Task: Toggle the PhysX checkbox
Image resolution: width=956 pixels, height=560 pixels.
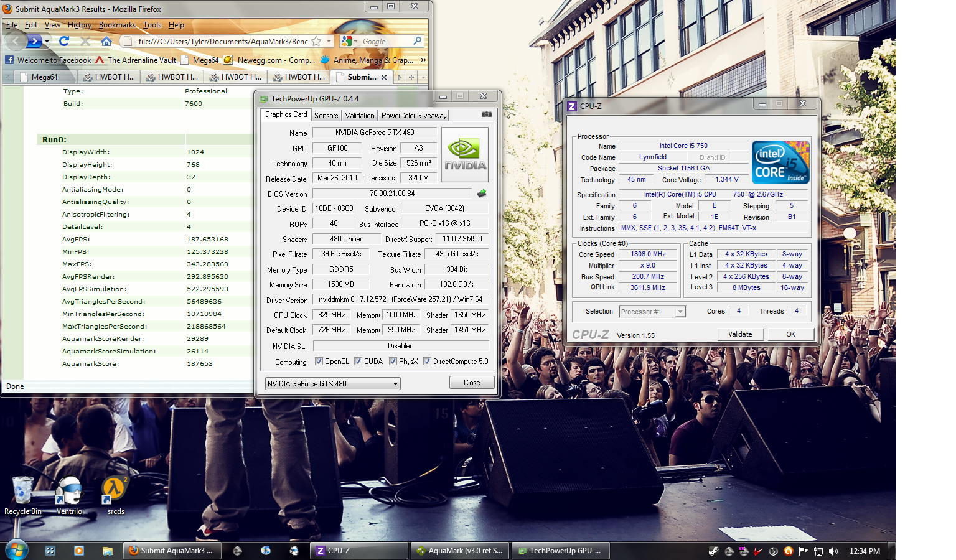Action: pyautogui.click(x=393, y=362)
